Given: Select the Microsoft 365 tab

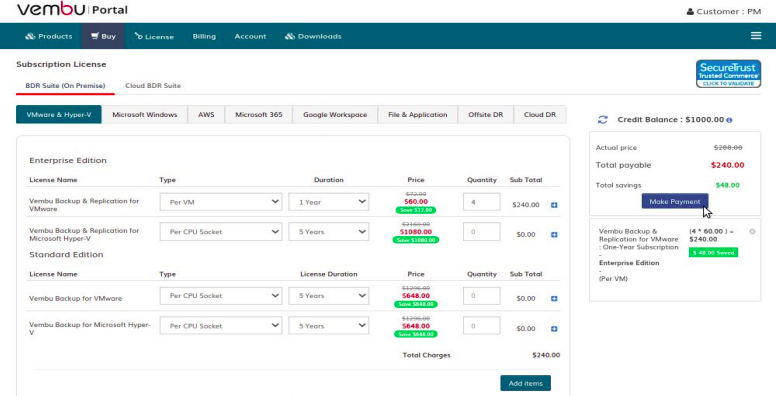Looking at the screenshot, I should 259,114.
